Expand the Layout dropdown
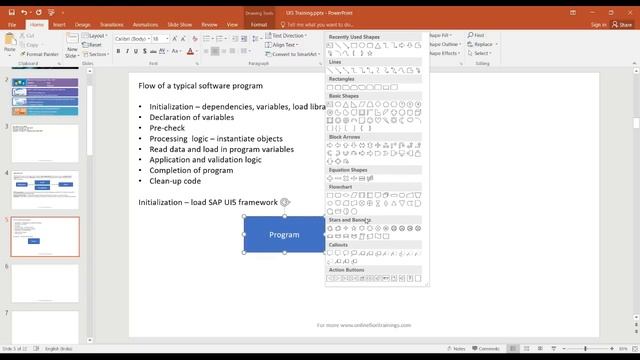The height and width of the screenshot is (360, 640). 95,36
